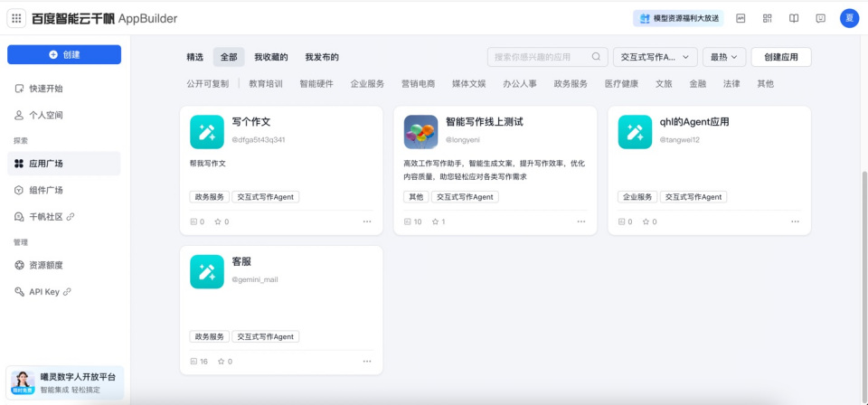This screenshot has height=405, width=868.
Task: Switch to the 精选 tab
Action: click(x=195, y=57)
